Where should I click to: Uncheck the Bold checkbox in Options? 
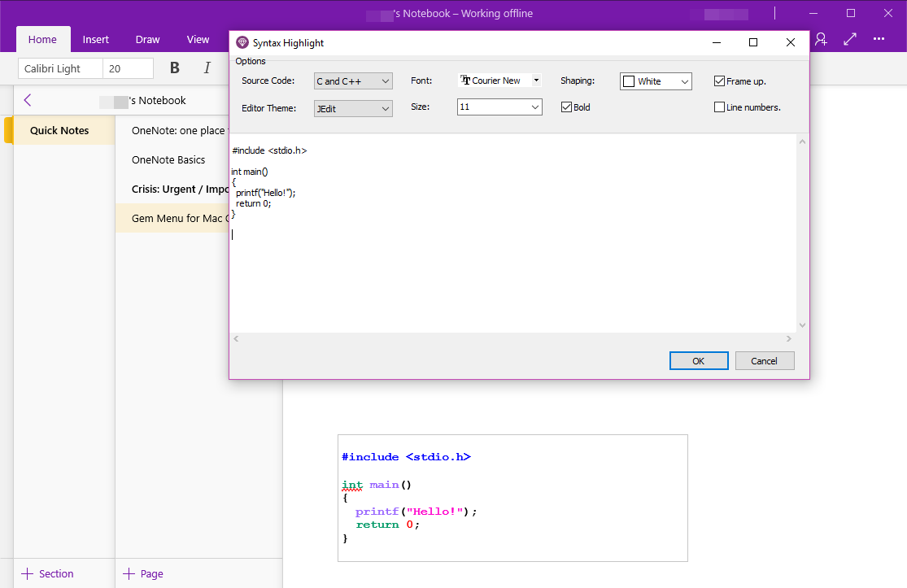pyautogui.click(x=566, y=107)
